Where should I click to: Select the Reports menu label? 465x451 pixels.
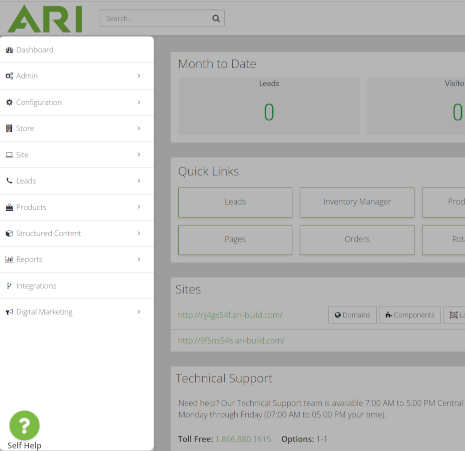point(29,259)
